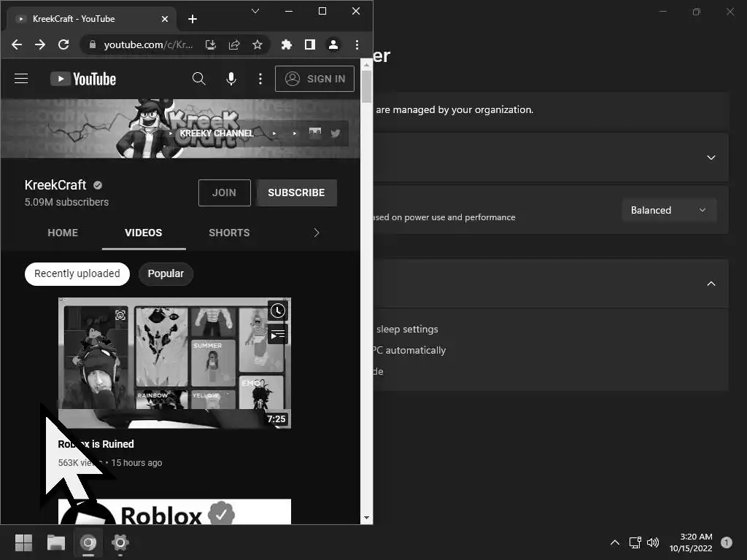
Task: Start voice search with microphone icon
Action: [231, 79]
